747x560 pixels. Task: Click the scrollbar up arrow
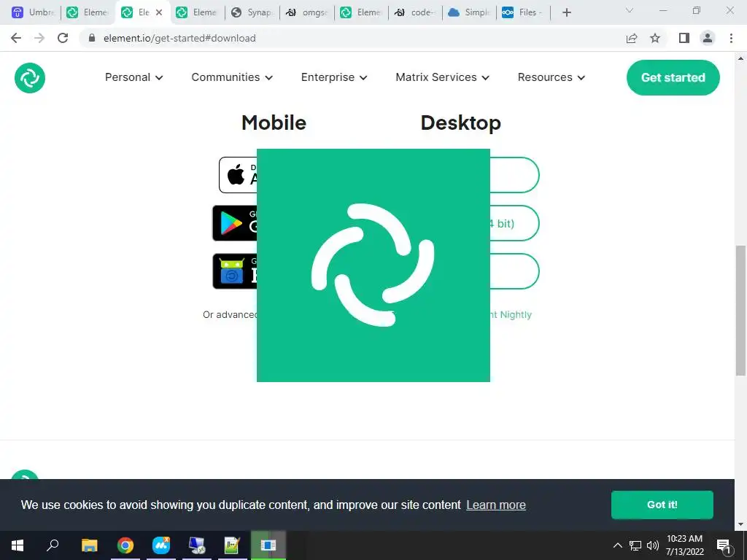coord(740,58)
